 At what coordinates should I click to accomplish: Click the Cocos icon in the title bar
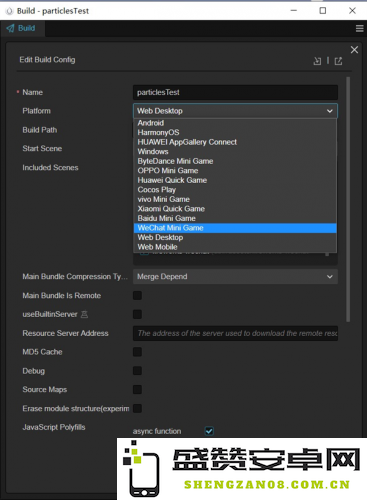9,11
